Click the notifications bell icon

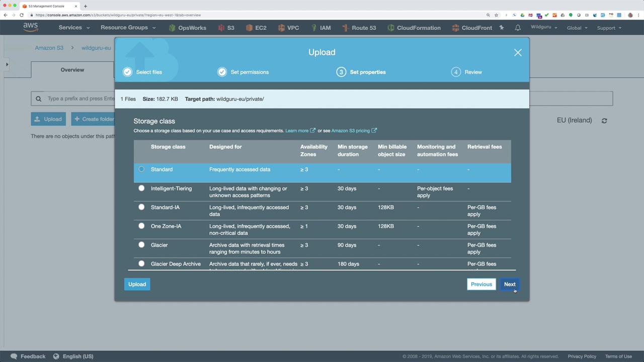click(517, 28)
